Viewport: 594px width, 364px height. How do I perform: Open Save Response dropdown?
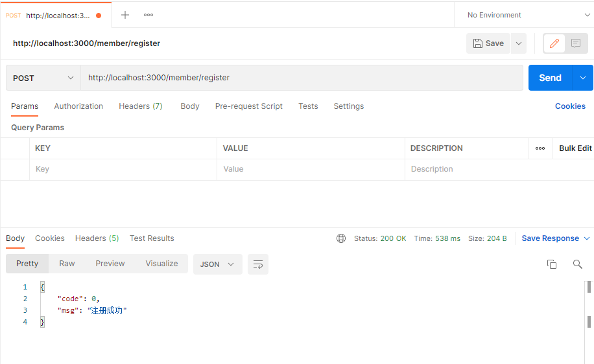(x=556, y=238)
